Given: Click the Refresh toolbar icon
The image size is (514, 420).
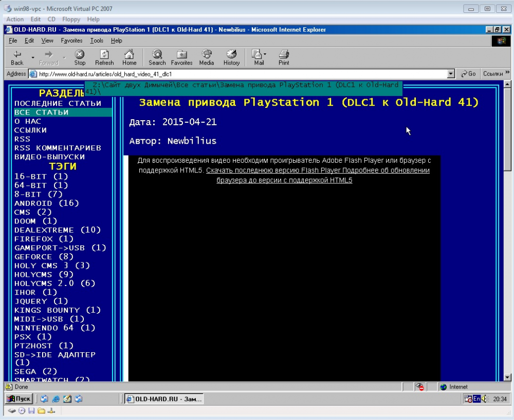Looking at the screenshot, I should click(x=104, y=58).
